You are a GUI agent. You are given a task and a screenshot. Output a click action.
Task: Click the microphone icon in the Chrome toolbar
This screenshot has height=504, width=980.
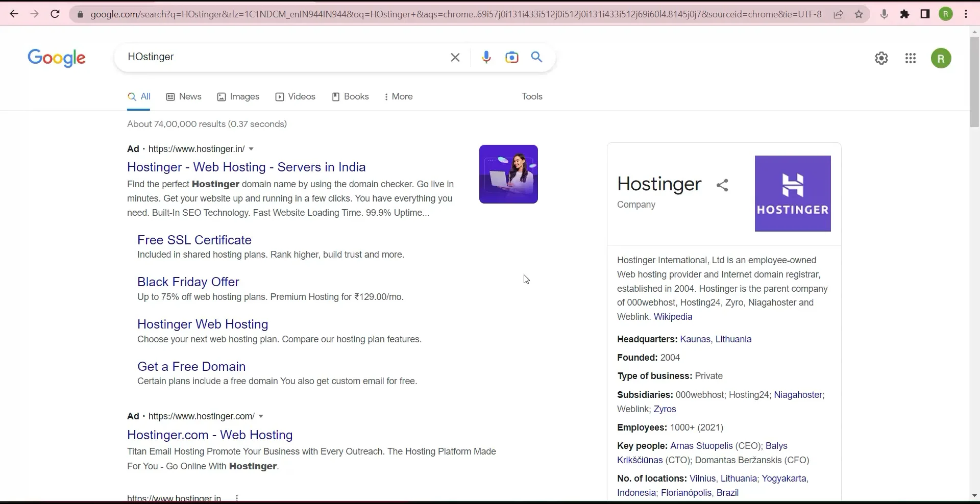coord(884,14)
